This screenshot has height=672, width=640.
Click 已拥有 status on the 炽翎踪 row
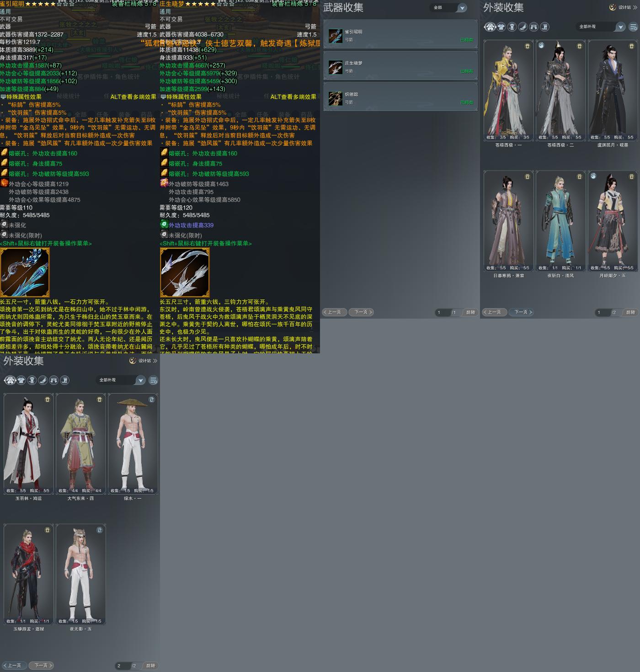467,102
